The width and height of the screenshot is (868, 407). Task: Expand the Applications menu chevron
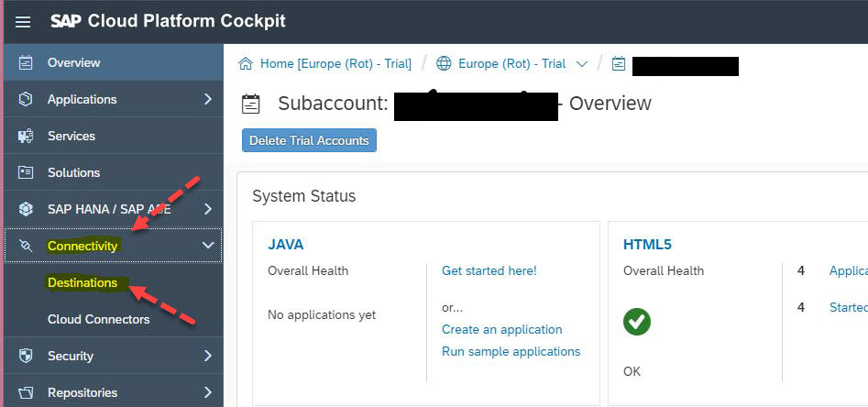208,99
